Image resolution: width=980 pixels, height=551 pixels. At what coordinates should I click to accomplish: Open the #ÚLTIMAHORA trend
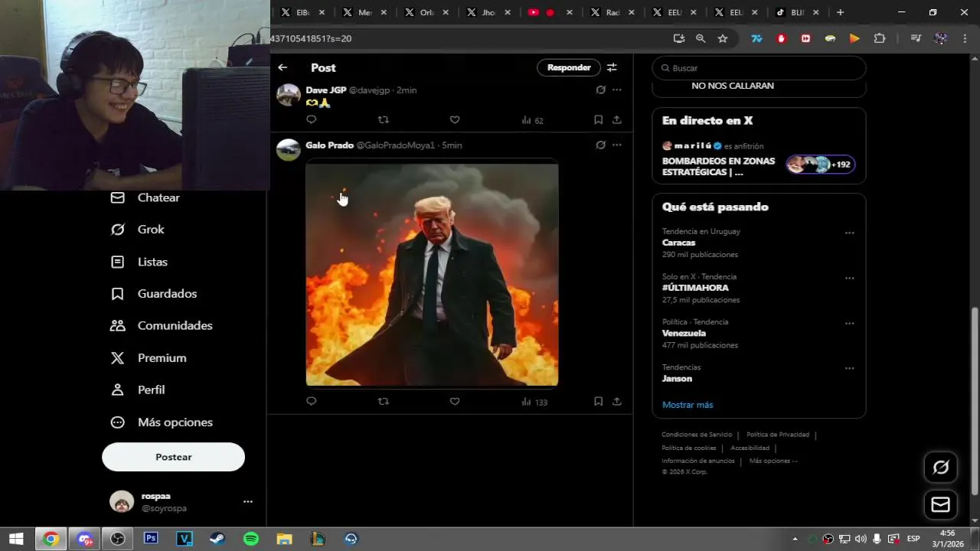click(x=695, y=288)
